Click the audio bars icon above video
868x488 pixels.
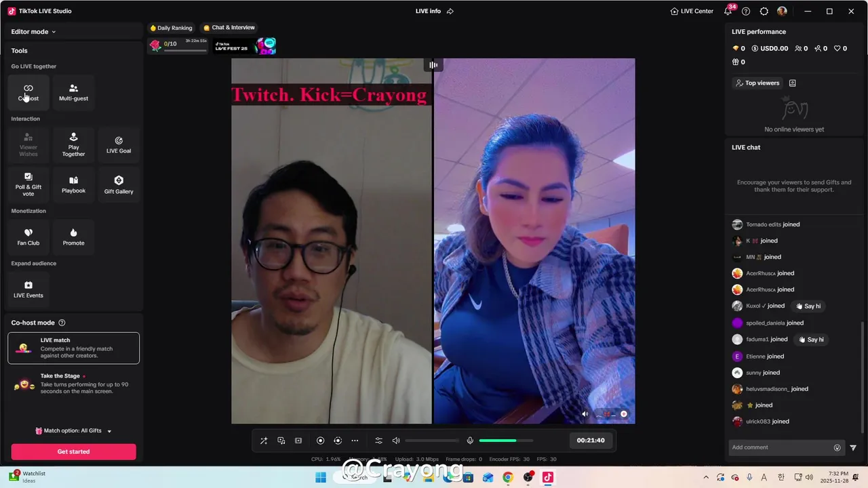pyautogui.click(x=433, y=65)
